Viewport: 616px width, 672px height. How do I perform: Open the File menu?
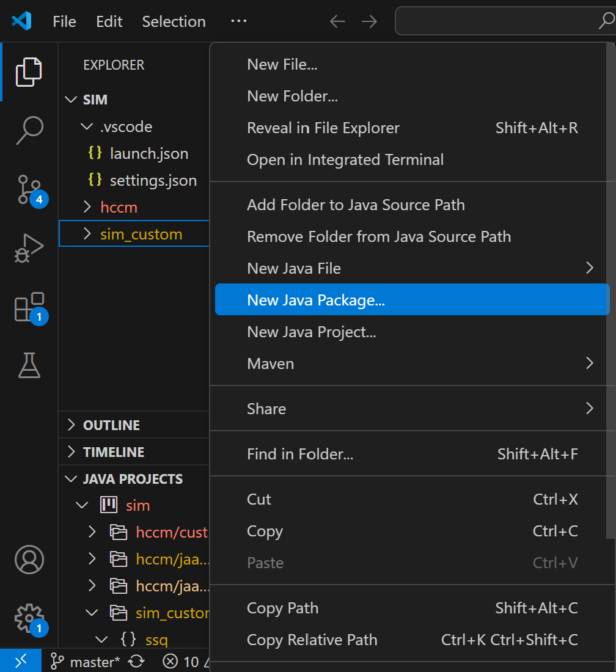tap(64, 21)
